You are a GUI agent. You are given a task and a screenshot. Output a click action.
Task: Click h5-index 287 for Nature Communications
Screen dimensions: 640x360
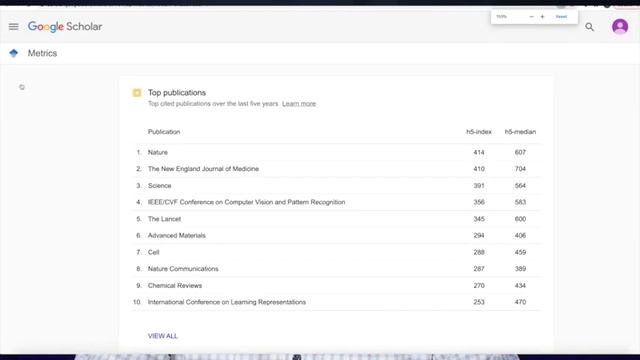(x=479, y=269)
